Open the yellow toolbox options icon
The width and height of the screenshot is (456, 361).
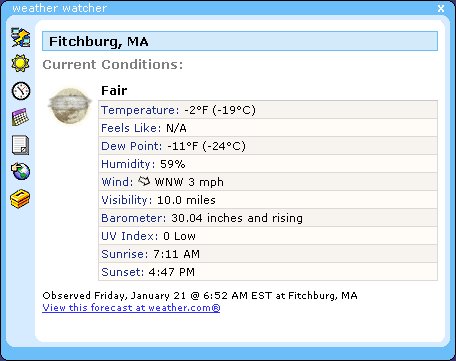(20, 199)
